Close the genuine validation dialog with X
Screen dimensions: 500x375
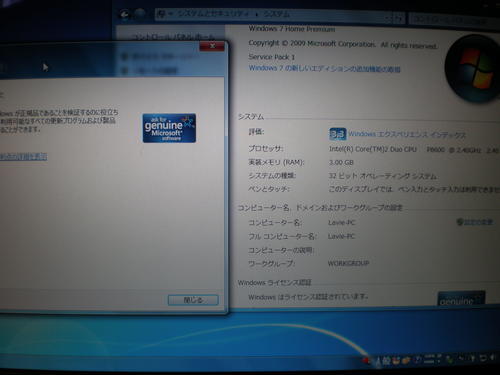[x=212, y=46]
